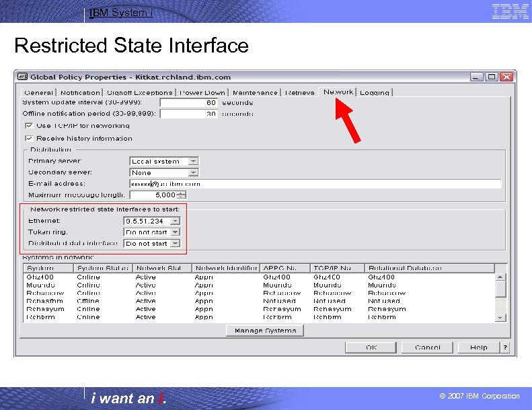The image size is (532, 410).
Task: Select the Power Down tab
Action: [x=202, y=92]
